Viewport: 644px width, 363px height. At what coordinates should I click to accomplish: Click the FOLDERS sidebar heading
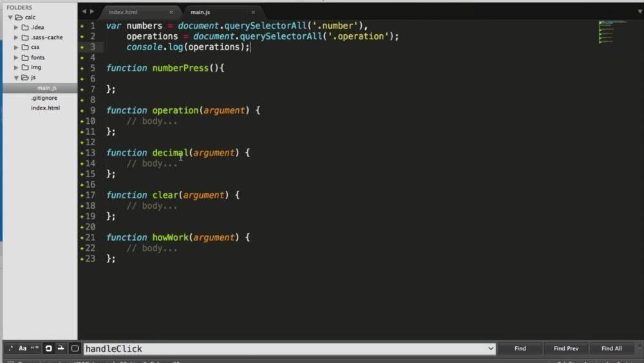19,7
